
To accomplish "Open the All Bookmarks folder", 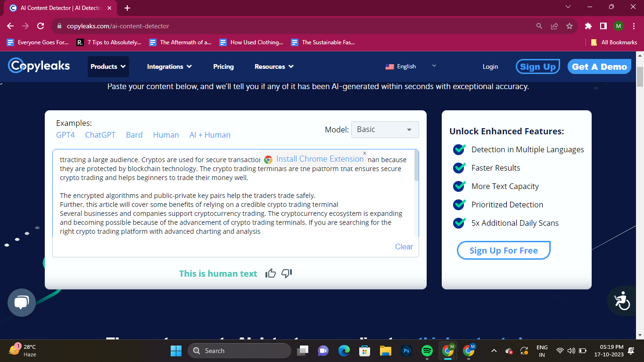I will pyautogui.click(x=614, y=42).
